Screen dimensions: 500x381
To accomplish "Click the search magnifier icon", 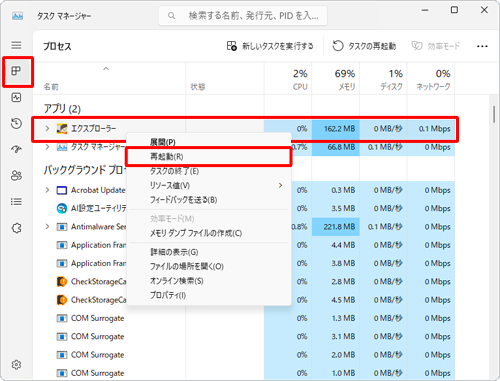I will 171,16.
